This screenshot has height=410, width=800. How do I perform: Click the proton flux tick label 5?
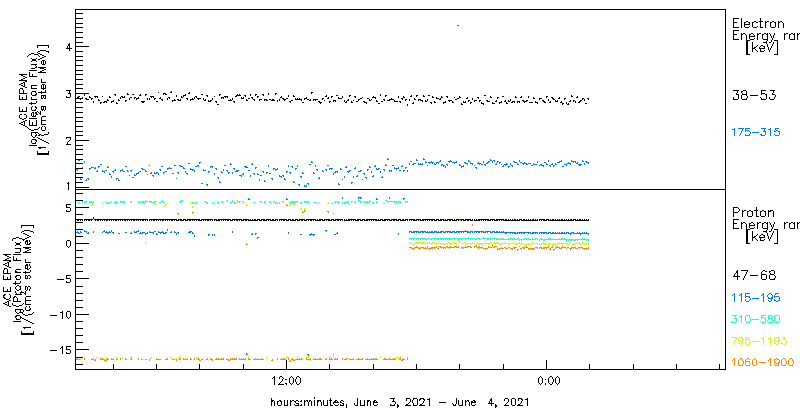67,208
